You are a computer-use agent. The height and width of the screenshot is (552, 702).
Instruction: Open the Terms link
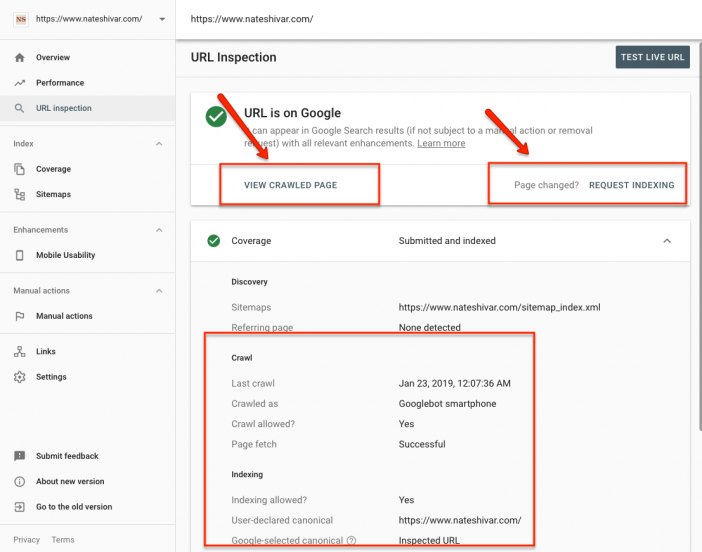coord(63,540)
